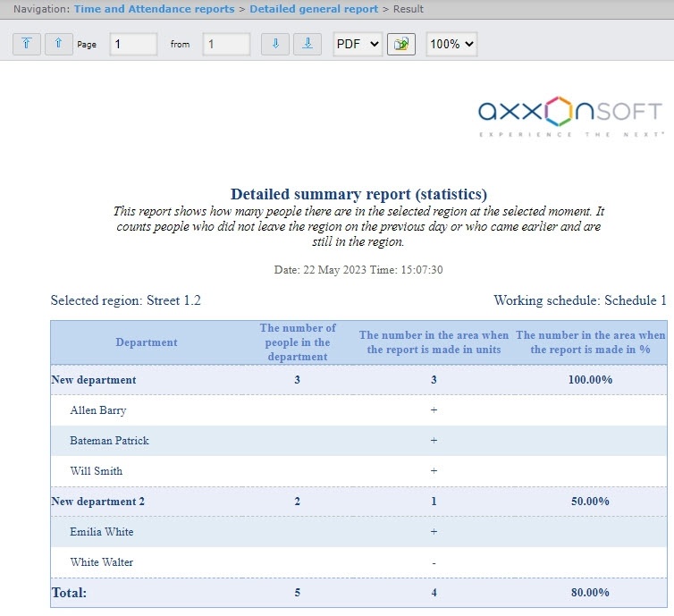Click the previous page arrow icon
674x616 pixels.
point(59,44)
